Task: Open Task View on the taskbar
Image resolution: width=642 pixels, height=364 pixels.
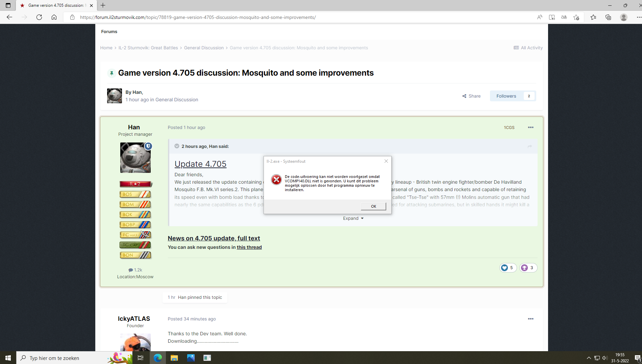Action: coord(141,358)
